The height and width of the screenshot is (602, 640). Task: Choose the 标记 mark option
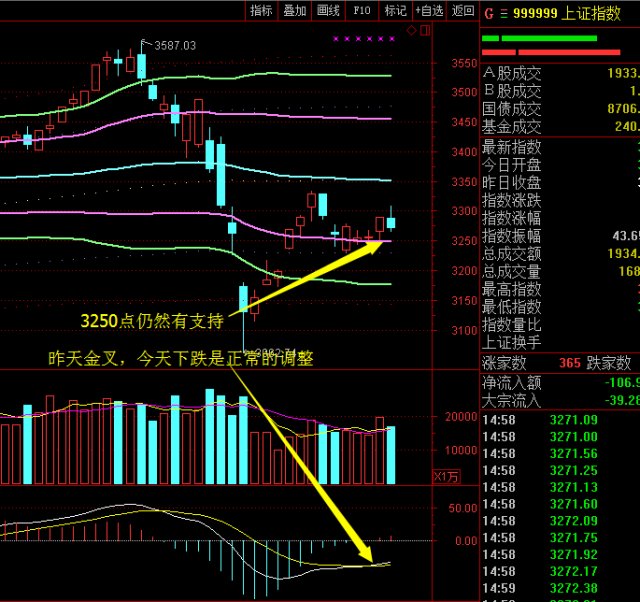click(395, 11)
